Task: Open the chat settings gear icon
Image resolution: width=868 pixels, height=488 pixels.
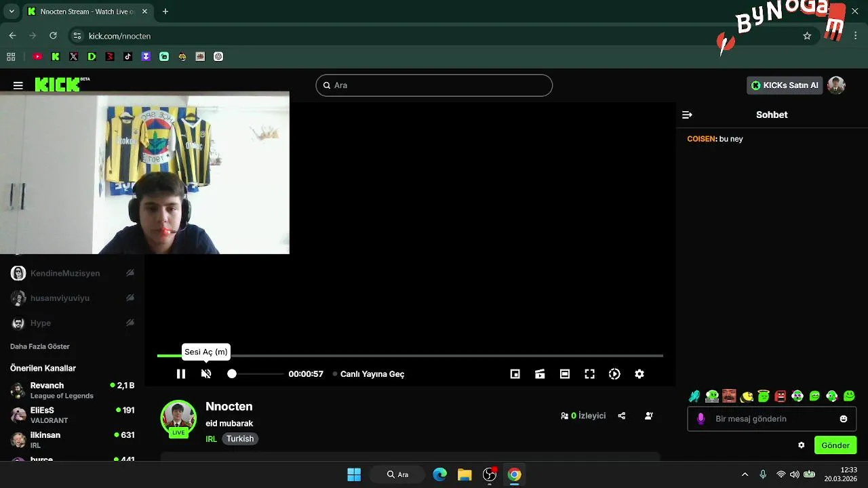Action: pyautogui.click(x=802, y=445)
